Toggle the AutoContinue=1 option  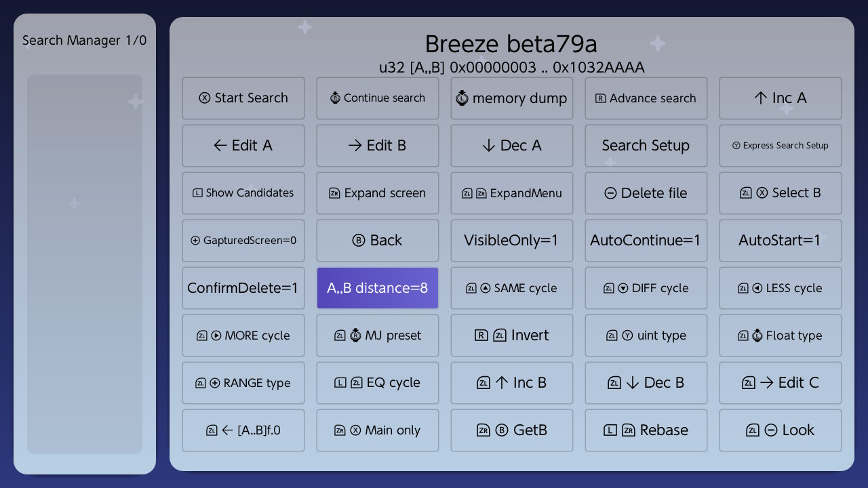[646, 241]
